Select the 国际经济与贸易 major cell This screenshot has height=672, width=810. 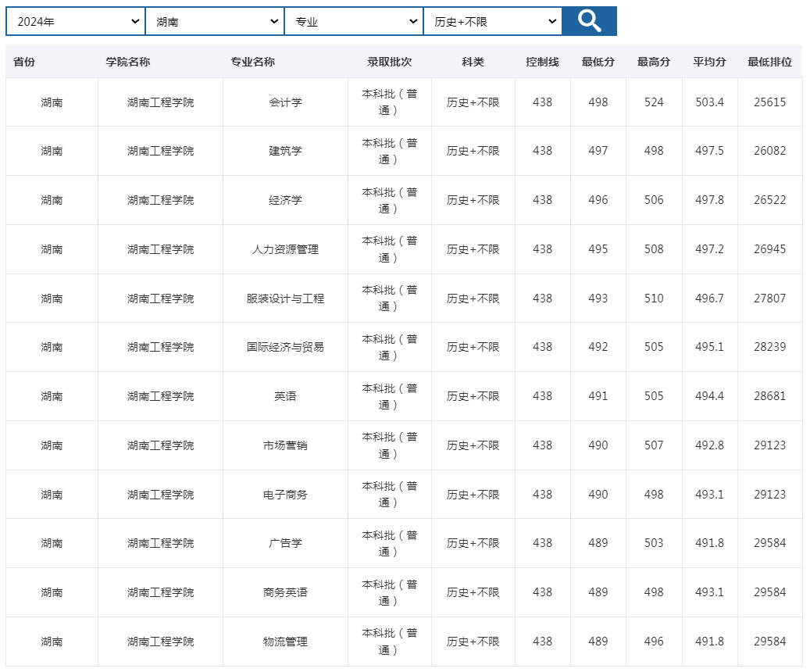coord(285,347)
